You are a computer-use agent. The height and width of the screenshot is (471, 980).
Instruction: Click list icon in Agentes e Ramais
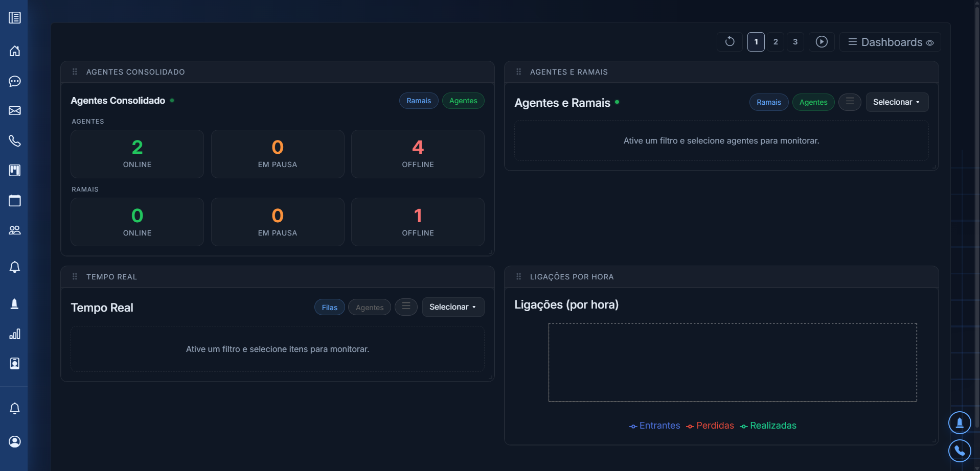[850, 102]
